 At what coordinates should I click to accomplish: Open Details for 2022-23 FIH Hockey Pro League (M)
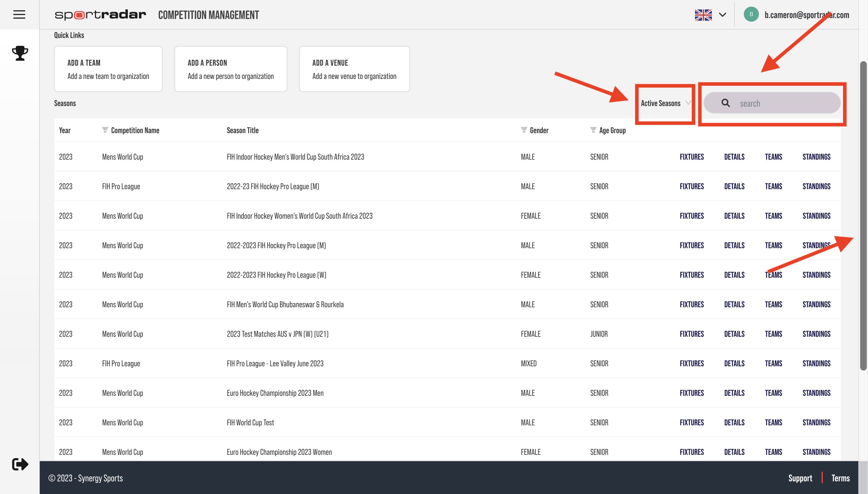pos(734,186)
